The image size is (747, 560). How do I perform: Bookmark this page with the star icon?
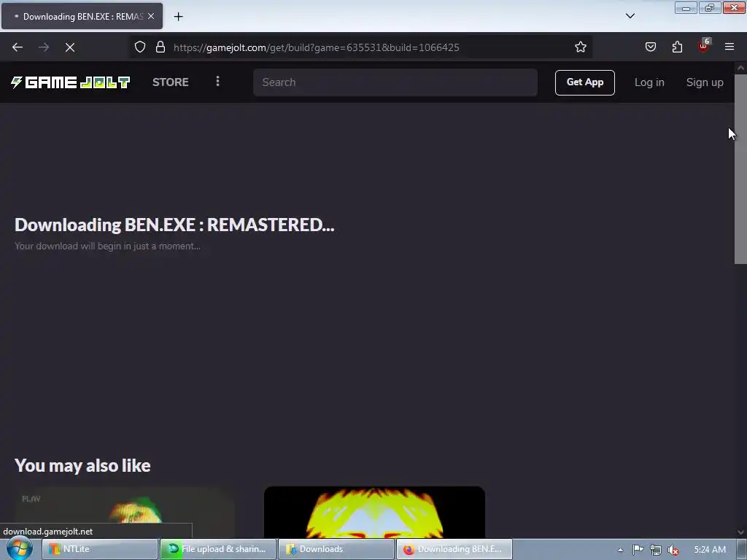[580, 47]
